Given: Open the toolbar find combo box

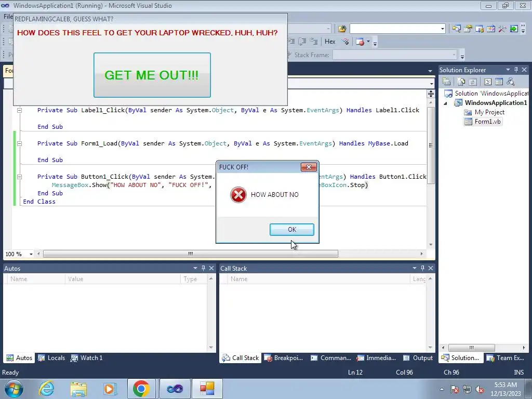Looking at the screenshot, I should pyautogui.click(x=397, y=29).
